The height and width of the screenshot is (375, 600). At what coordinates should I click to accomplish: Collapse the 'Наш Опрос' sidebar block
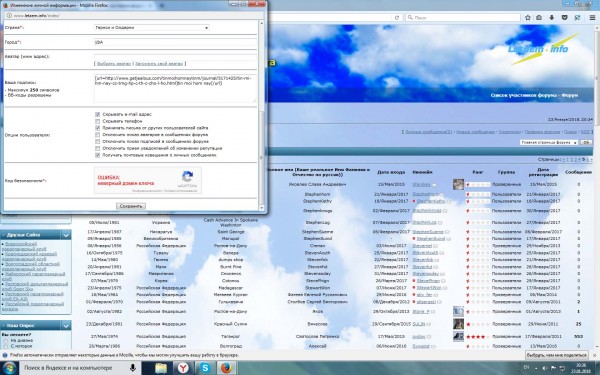pyautogui.click(x=66, y=325)
